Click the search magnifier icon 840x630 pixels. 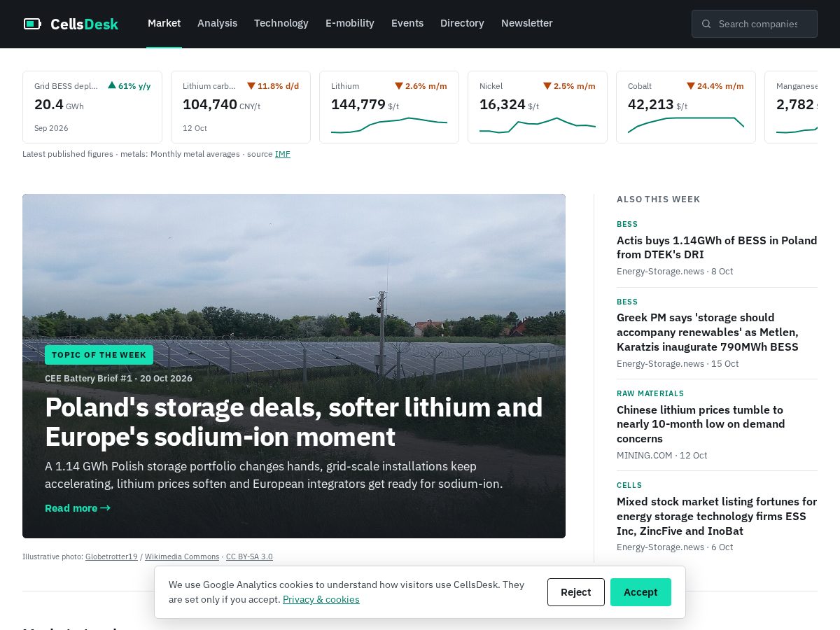(x=706, y=24)
